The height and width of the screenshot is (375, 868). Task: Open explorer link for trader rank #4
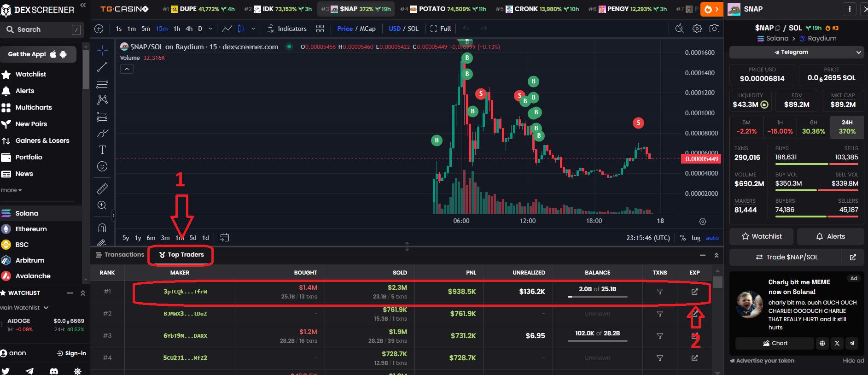695,357
